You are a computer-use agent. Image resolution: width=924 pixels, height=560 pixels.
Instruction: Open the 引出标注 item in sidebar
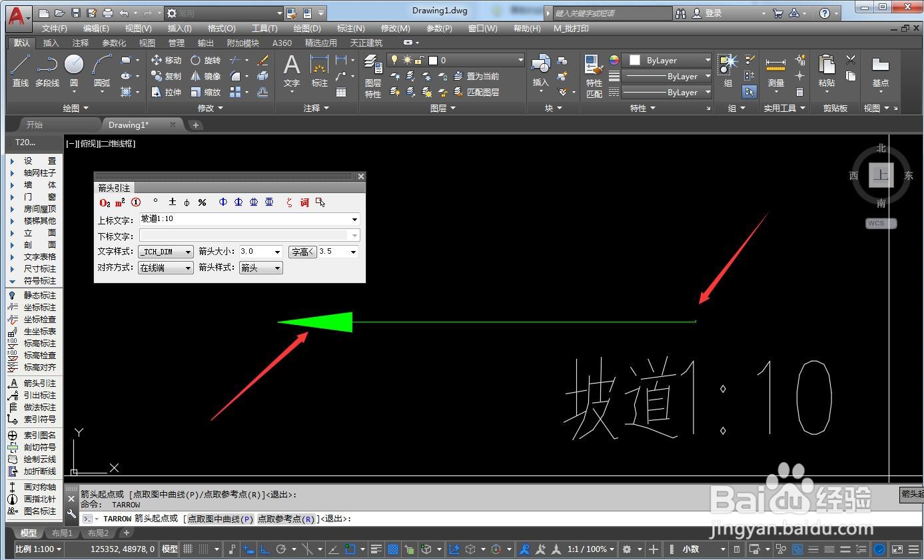pos(33,395)
